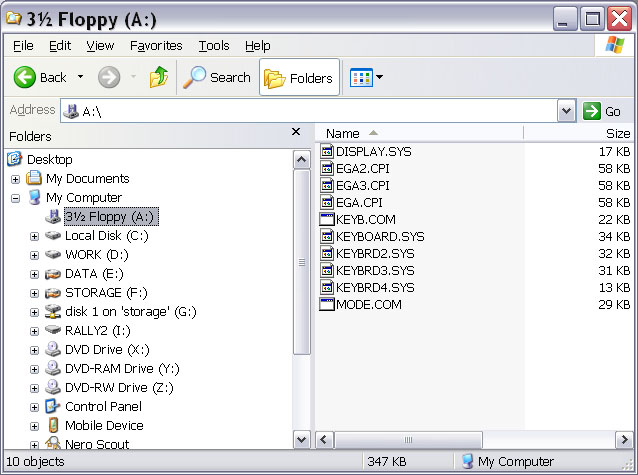This screenshot has height=475, width=638.
Task: Click the folder tree scroll down arrow
Action: click(x=302, y=440)
